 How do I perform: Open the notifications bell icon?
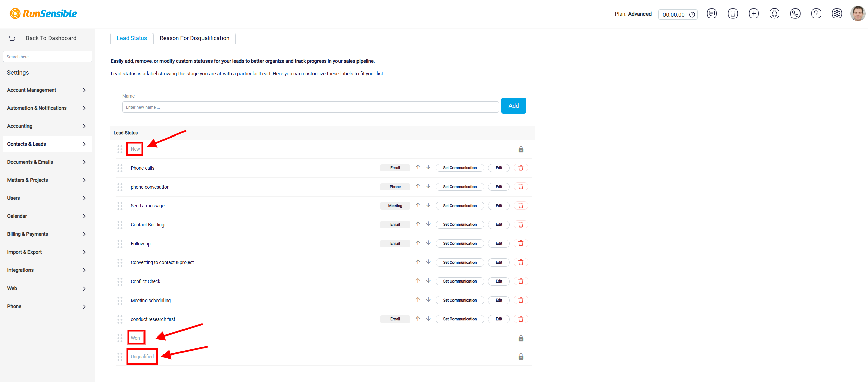click(774, 14)
